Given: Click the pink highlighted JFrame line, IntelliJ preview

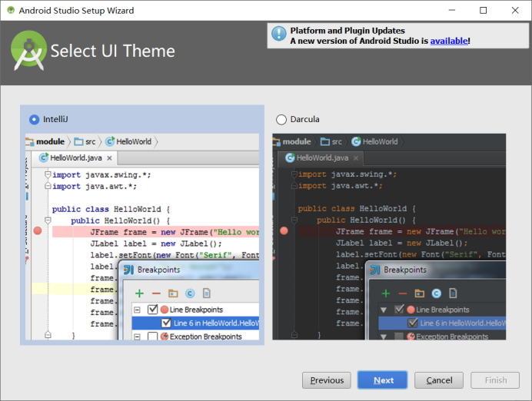Looking at the screenshot, I should pyautogui.click(x=155, y=232).
